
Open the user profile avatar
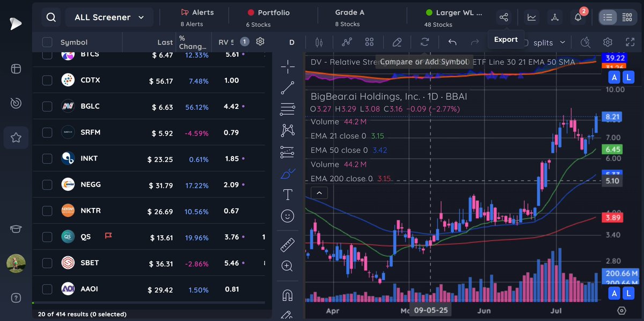pyautogui.click(x=16, y=264)
